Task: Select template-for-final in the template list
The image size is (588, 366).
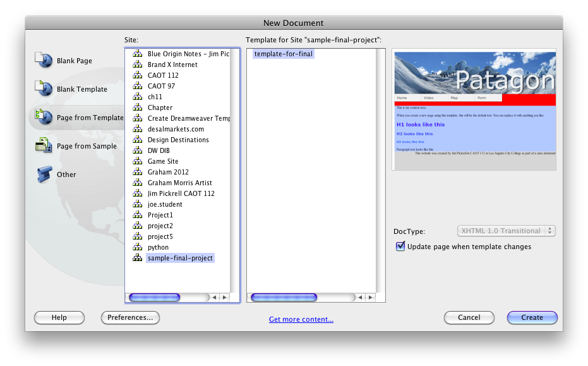Action: (284, 54)
